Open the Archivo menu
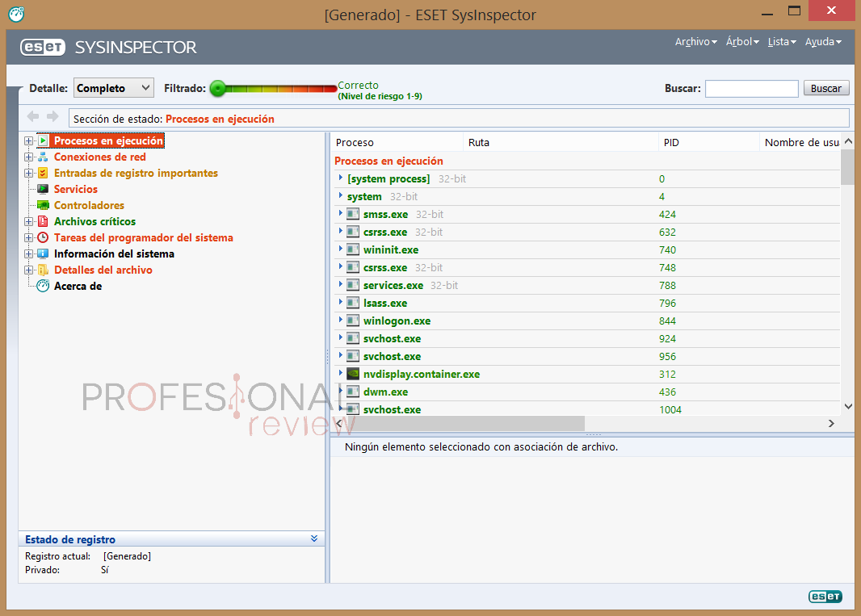The height and width of the screenshot is (616, 861). 695,42
